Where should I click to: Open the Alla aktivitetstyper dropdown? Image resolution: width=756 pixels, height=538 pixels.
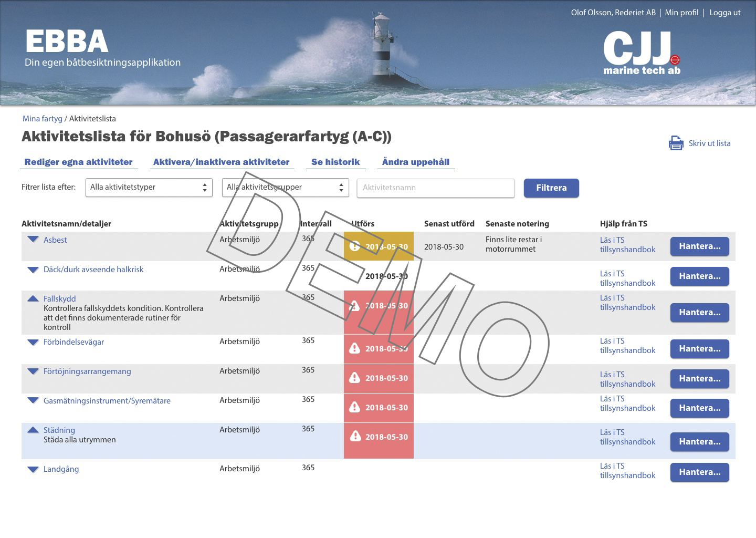tap(149, 188)
